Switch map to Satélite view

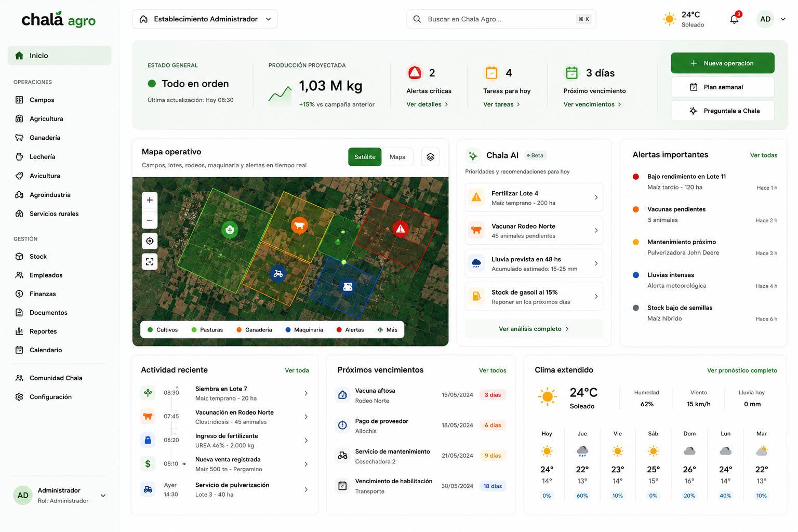tap(365, 157)
